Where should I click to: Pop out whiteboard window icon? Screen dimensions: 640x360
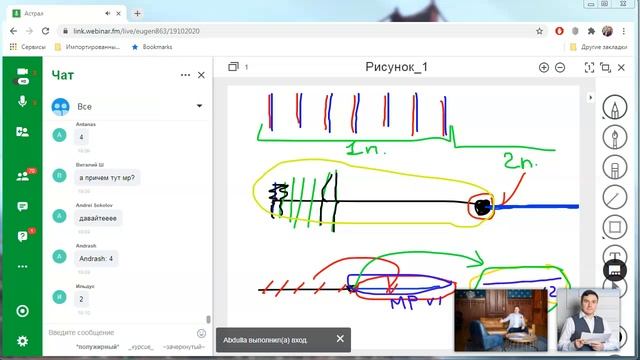(x=605, y=67)
